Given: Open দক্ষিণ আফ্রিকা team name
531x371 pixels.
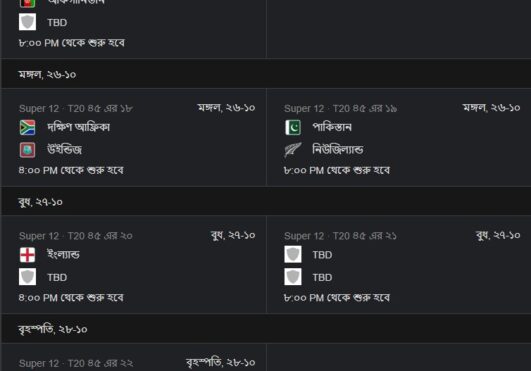Looking at the screenshot, I should point(79,128).
